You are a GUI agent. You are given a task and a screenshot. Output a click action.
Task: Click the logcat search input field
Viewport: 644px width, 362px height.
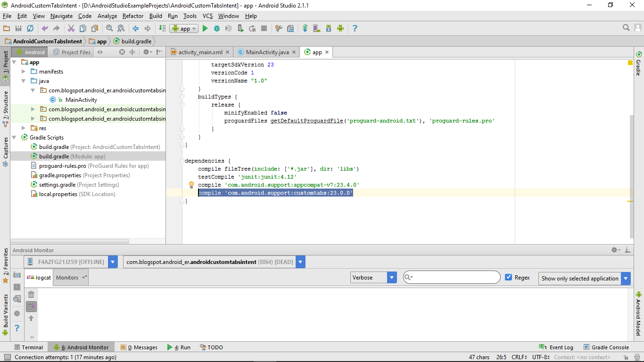(455, 278)
